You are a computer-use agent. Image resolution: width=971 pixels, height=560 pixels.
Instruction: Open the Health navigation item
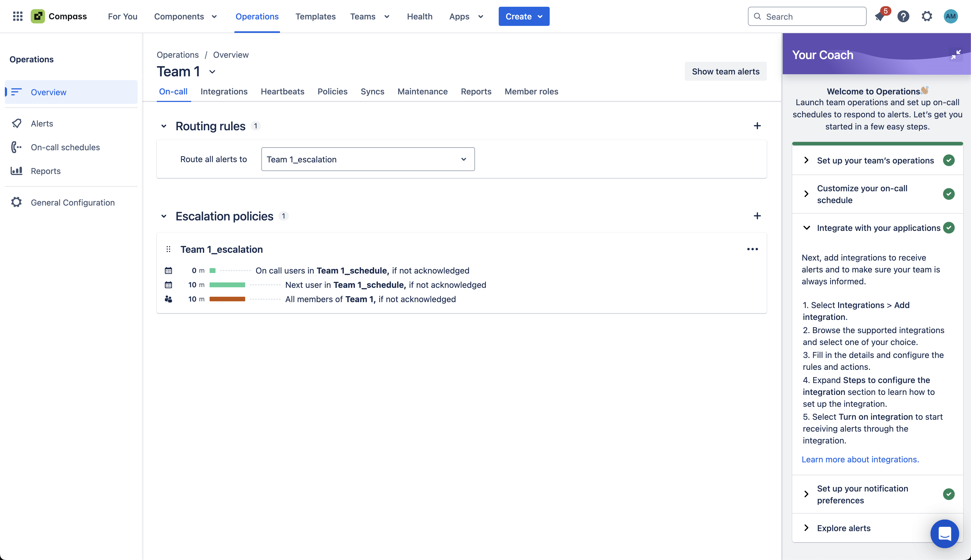click(419, 16)
